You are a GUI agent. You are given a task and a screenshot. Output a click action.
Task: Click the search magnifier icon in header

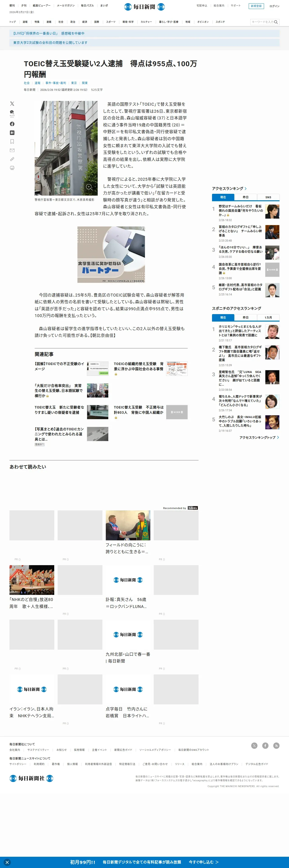[x=276, y=22]
